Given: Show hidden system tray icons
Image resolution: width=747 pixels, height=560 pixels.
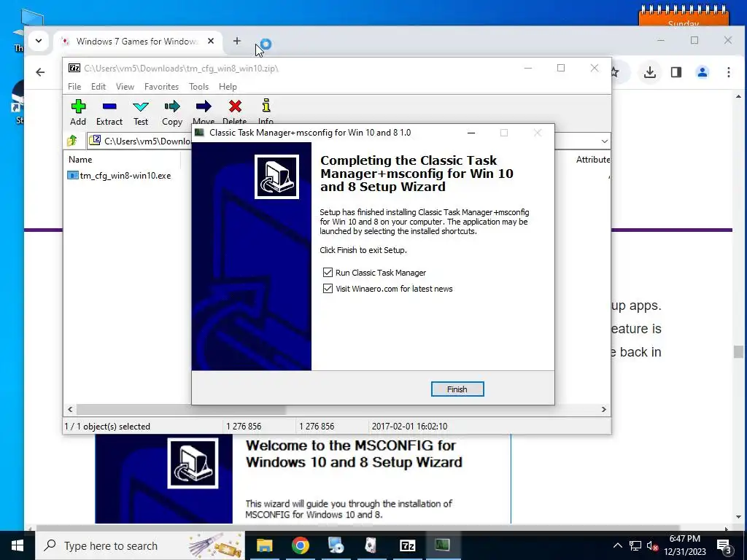Looking at the screenshot, I should pyautogui.click(x=617, y=545).
